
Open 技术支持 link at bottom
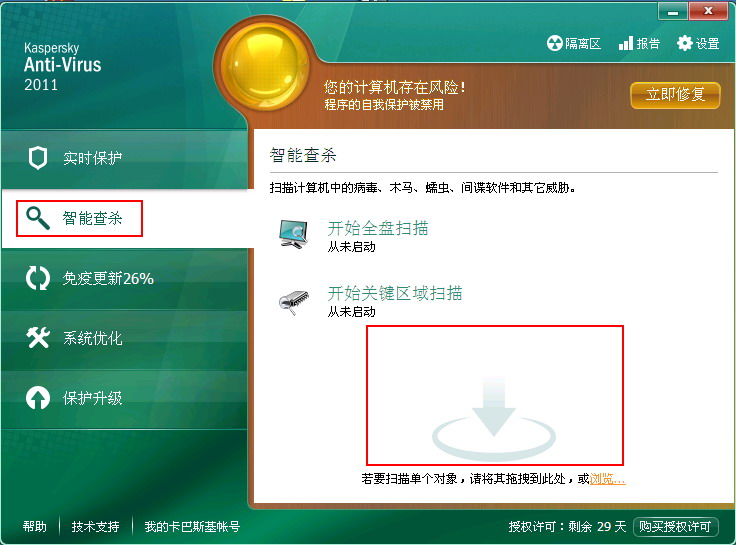[x=95, y=527]
